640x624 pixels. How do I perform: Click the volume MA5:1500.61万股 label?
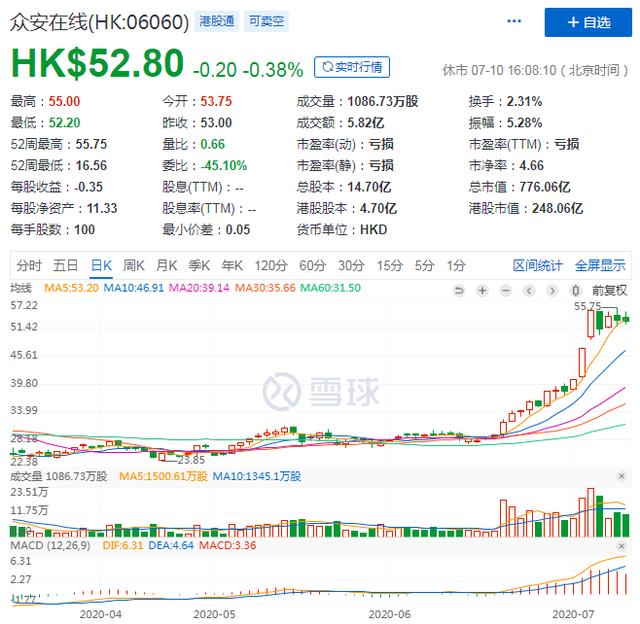tap(163, 476)
